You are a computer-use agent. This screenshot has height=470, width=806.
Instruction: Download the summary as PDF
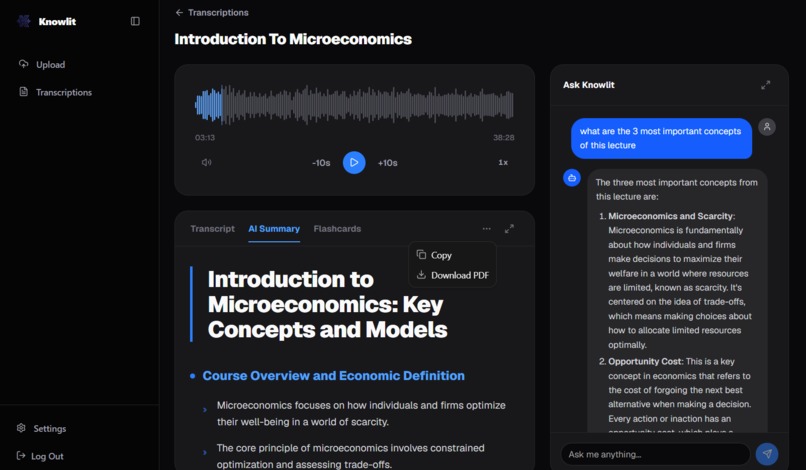(453, 275)
